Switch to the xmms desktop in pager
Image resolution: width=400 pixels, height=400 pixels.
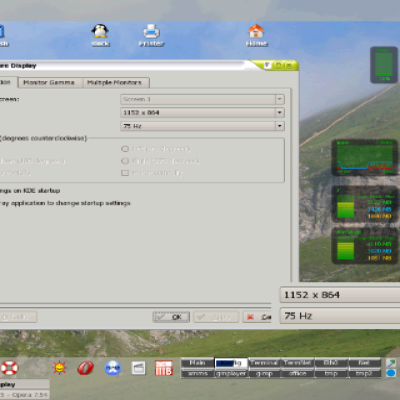tap(198, 373)
